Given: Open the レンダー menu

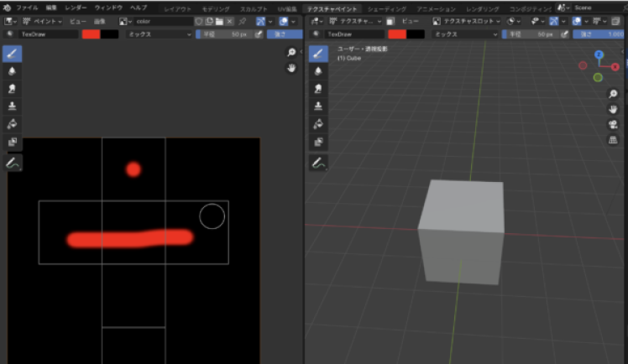Looking at the screenshot, I should (x=76, y=7).
